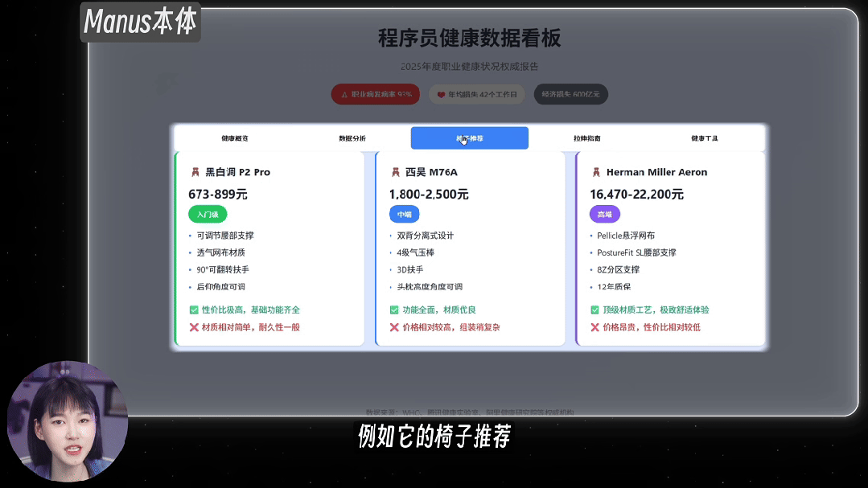Click chair icon beside Herman Miller Aeron

tap(596, 172)
